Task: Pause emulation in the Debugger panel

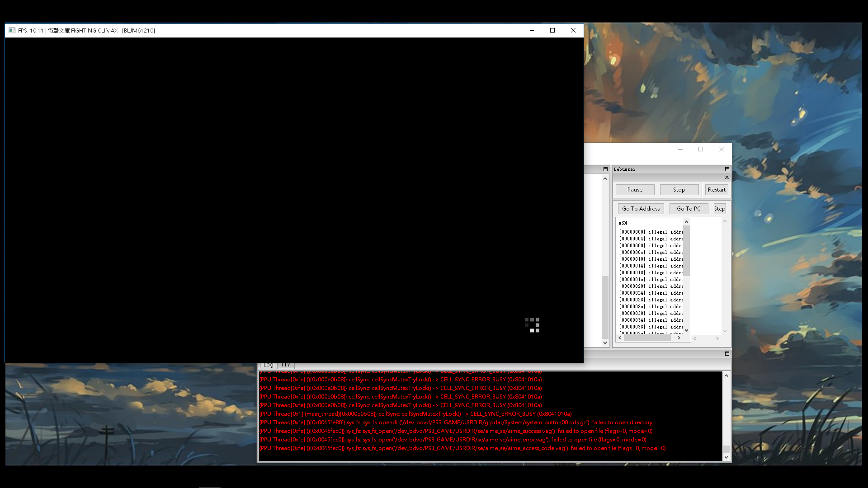Action: coord(635,190)
